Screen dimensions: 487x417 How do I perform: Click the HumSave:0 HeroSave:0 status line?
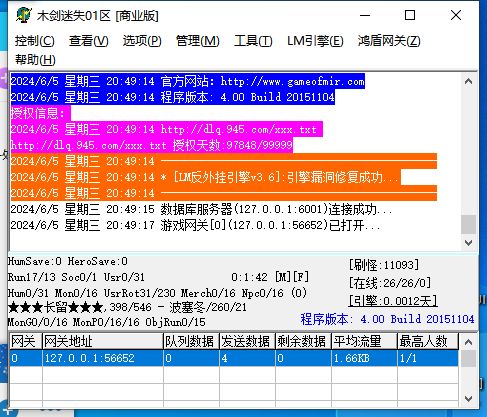point(68,261)
